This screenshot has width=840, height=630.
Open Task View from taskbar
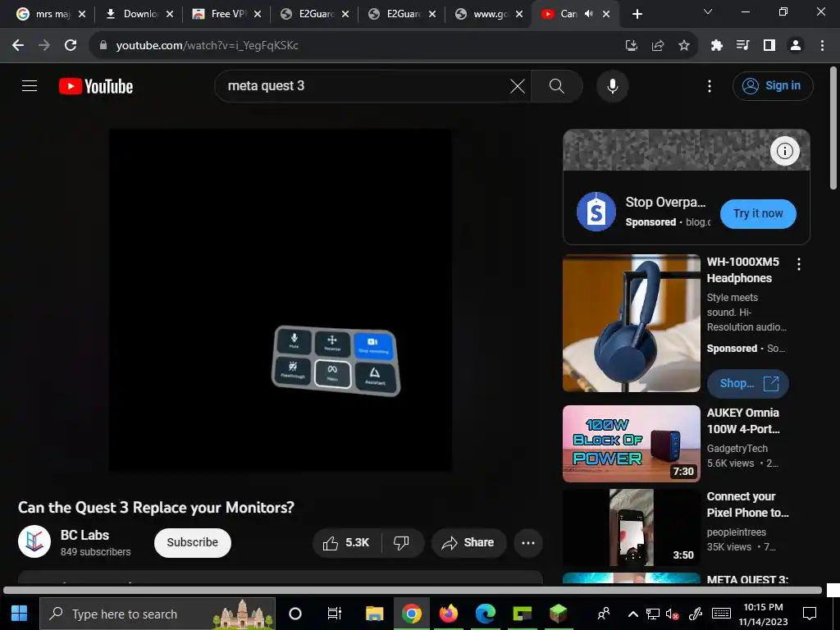335,614
